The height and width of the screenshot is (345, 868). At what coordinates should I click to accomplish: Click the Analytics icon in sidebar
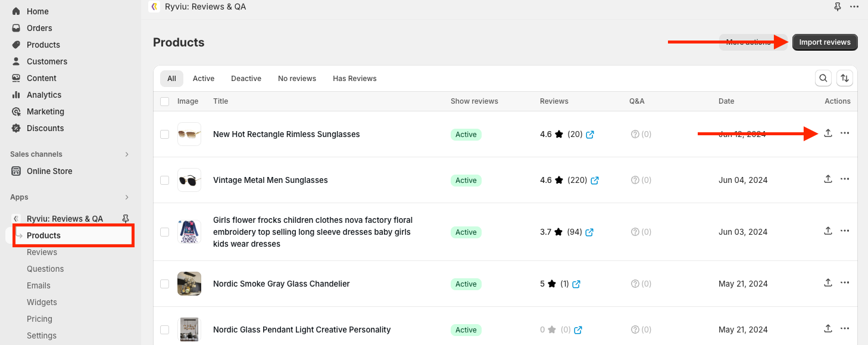(16, 95)
